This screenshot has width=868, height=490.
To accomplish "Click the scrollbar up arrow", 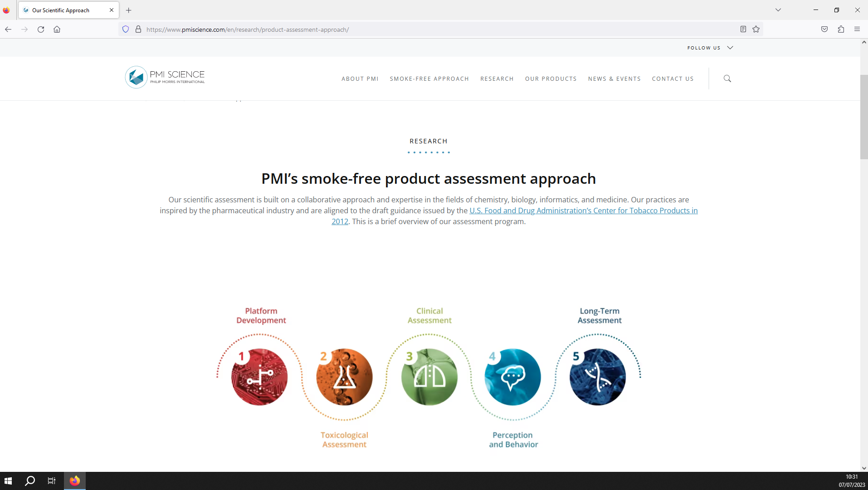I will [x=864, y=42].
